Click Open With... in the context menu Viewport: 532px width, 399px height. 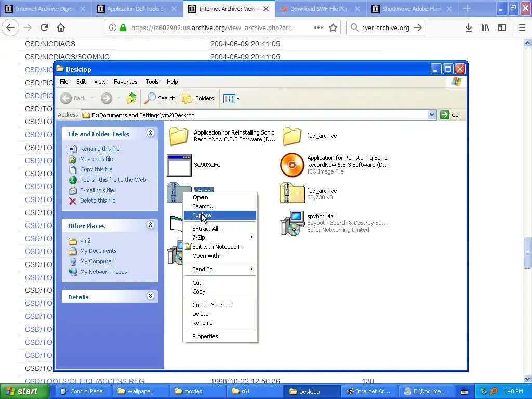point(220,256)
